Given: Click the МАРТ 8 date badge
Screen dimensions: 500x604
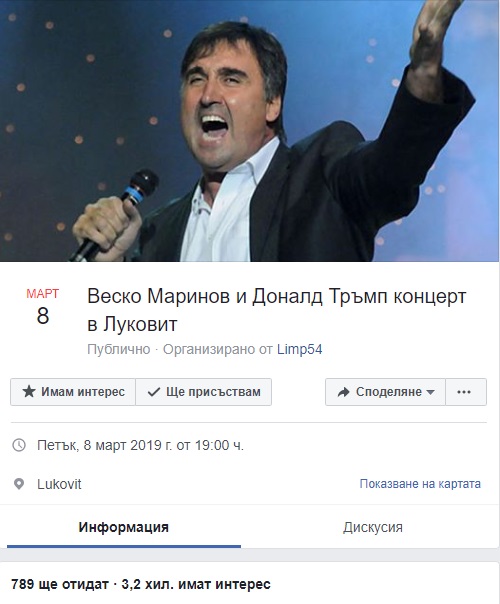Looking at the screenshot, I should (x=42, y=307).
